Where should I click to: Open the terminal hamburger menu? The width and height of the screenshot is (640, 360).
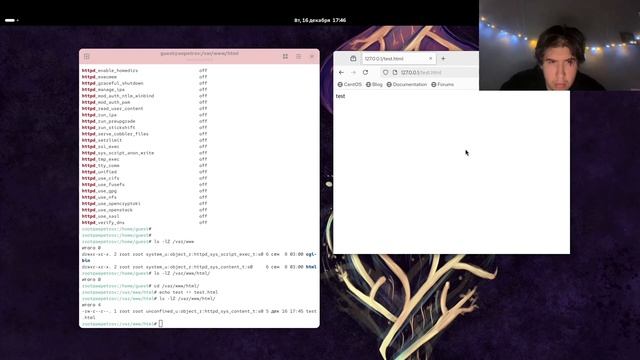coord(298,56)
